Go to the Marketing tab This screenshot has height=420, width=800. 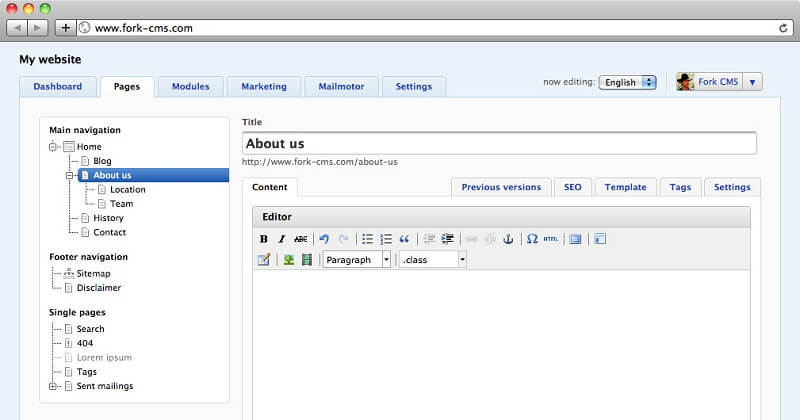pos(264,86)
